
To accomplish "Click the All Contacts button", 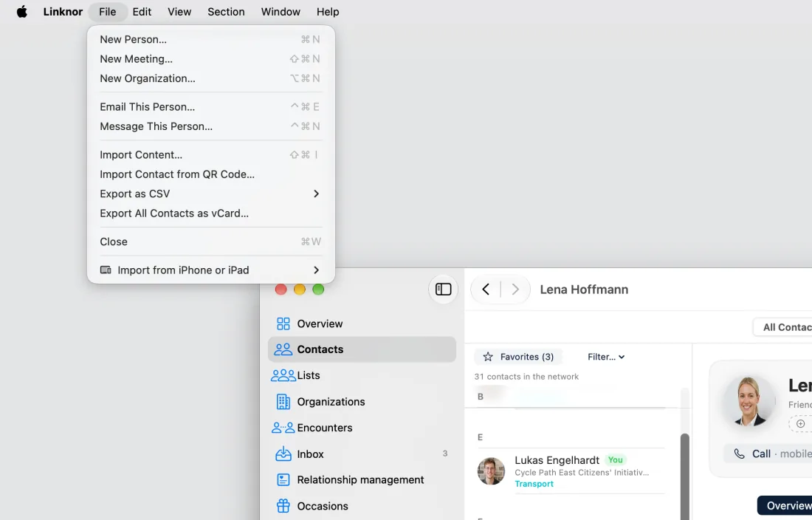I will coord(783,326).
